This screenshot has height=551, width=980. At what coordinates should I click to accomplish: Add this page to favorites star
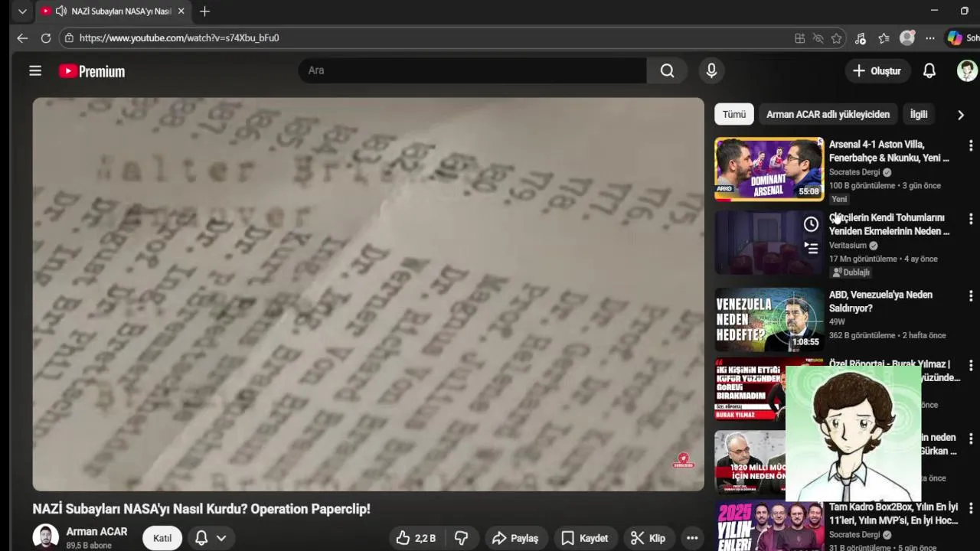(836, 38)
